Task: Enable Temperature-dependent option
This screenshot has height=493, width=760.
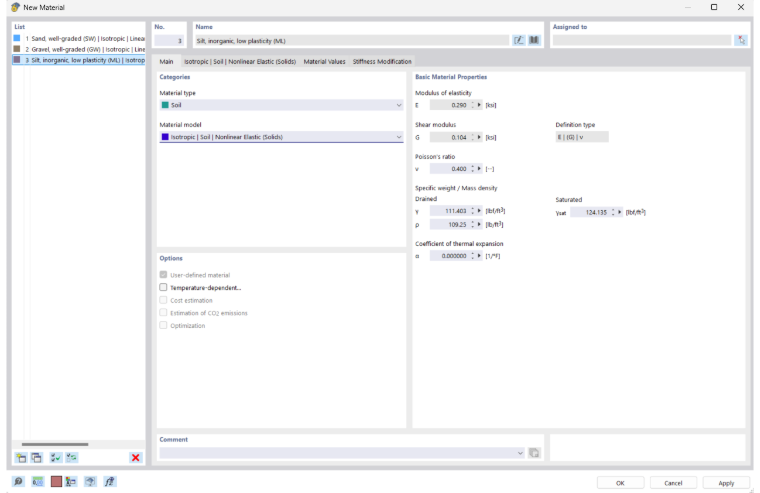Action: click(x=163, y=287)
